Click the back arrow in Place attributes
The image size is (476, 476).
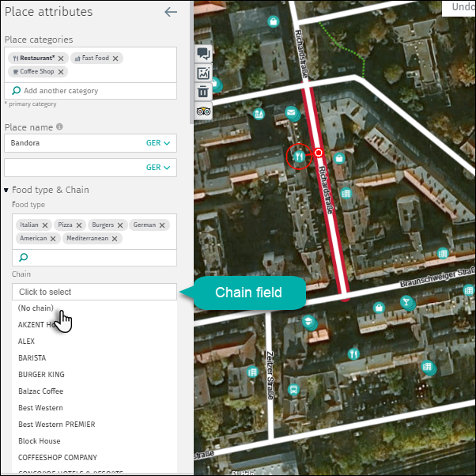pos(171,12)
